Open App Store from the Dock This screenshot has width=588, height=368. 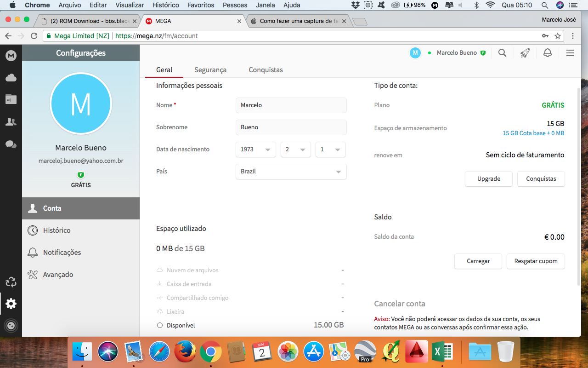tap(314, 352)
